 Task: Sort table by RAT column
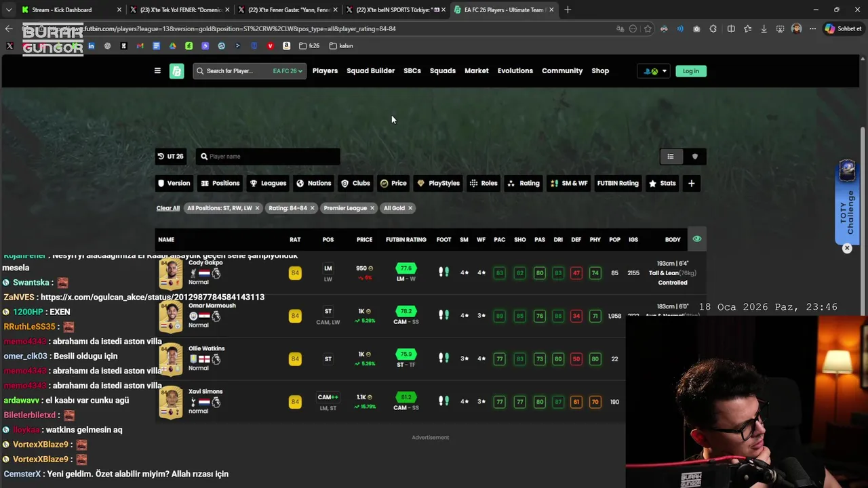tap(295, 239)
